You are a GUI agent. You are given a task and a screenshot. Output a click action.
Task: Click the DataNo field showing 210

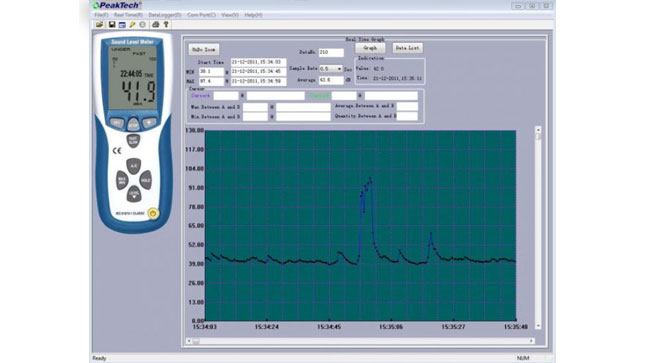[331, 53]
